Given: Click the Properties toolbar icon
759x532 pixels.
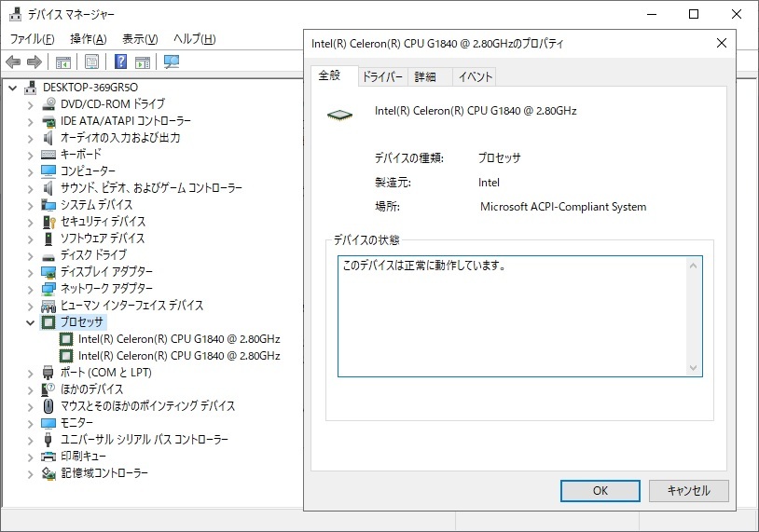Looking at the screenshot, I should pyautogui.click(x=91, y=61).
